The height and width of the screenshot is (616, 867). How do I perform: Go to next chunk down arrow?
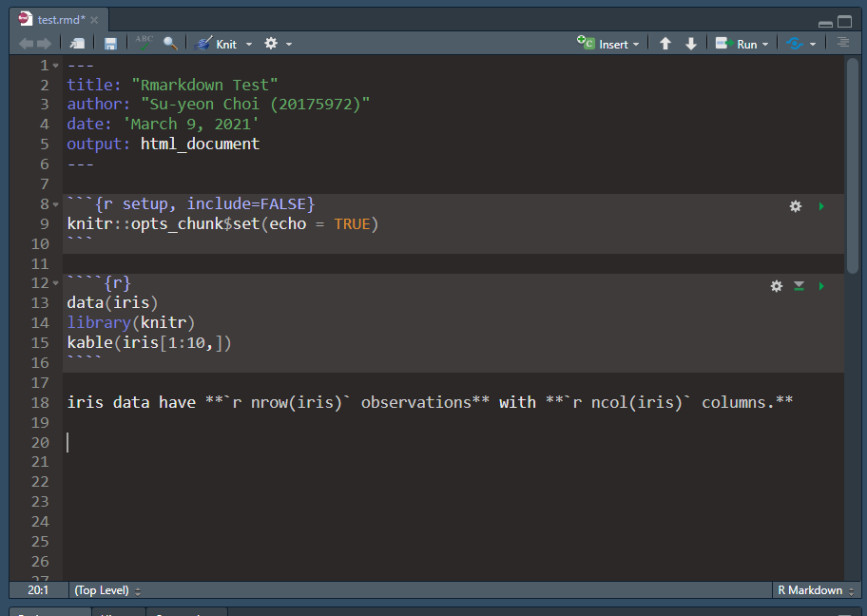[x=690, y=44]
